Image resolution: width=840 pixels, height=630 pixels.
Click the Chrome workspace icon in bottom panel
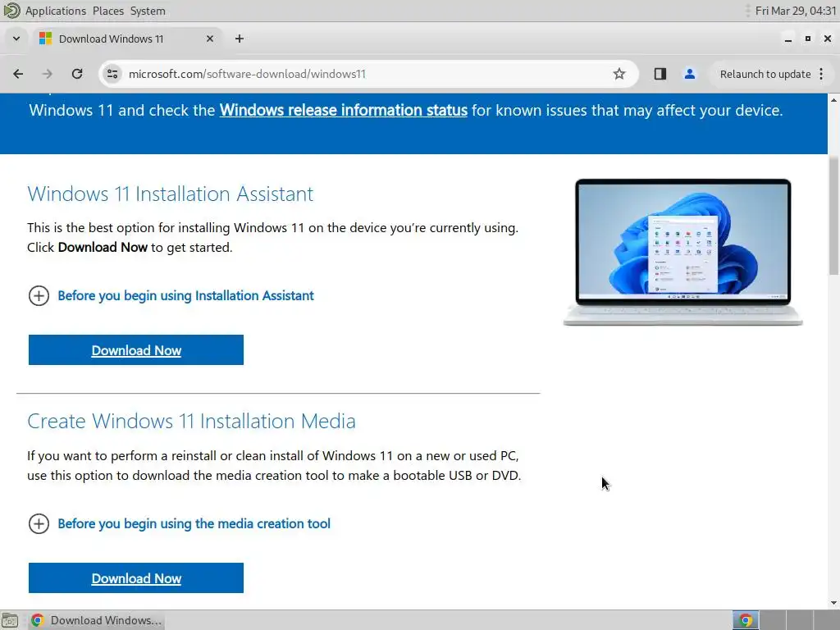point(745,620)
